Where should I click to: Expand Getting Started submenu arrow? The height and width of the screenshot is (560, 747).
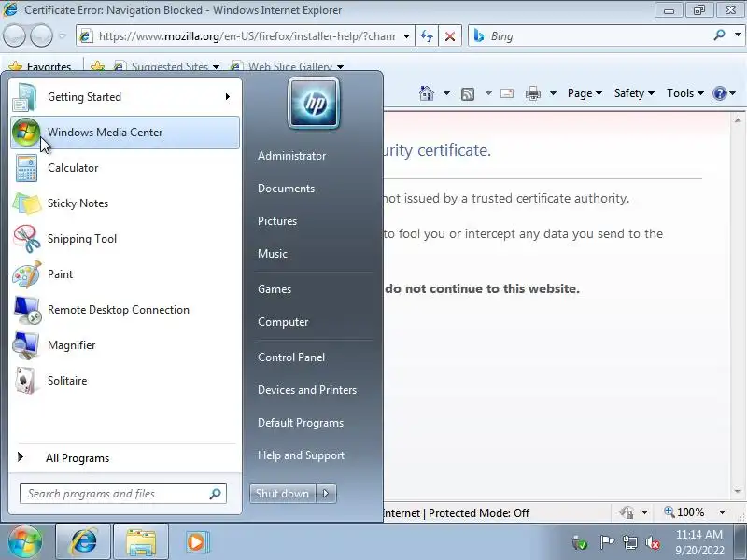pos(228,97)
